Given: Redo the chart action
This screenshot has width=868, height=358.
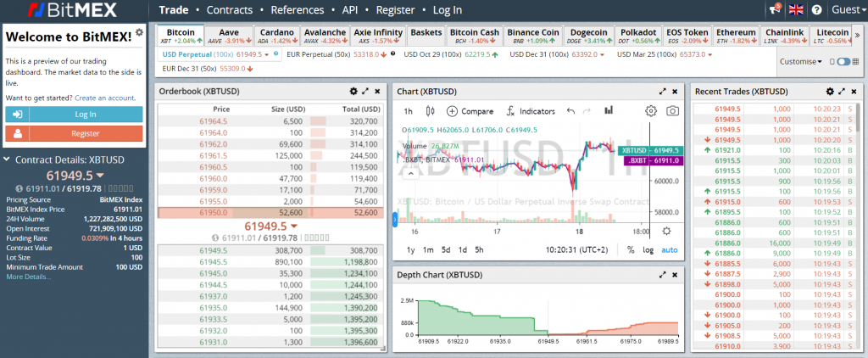Looking at the screenshot, I should pyautogui.click(x=587, y=111).
